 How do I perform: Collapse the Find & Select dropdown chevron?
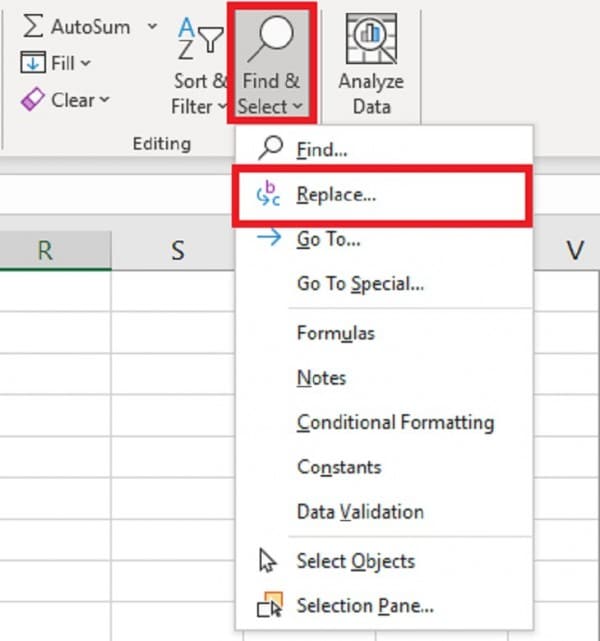point(298,106)
